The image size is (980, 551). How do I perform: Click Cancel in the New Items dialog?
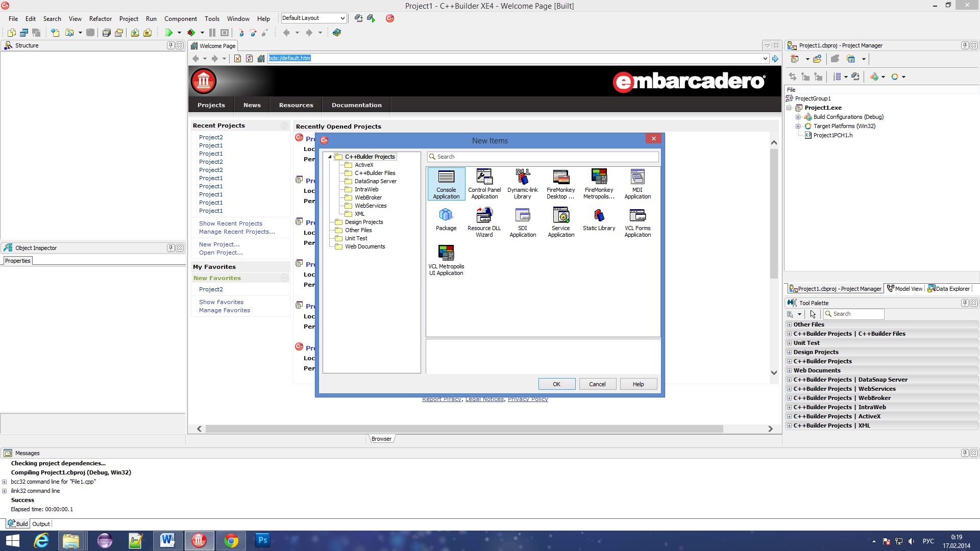pyautogui.click(x=598, y=384)
